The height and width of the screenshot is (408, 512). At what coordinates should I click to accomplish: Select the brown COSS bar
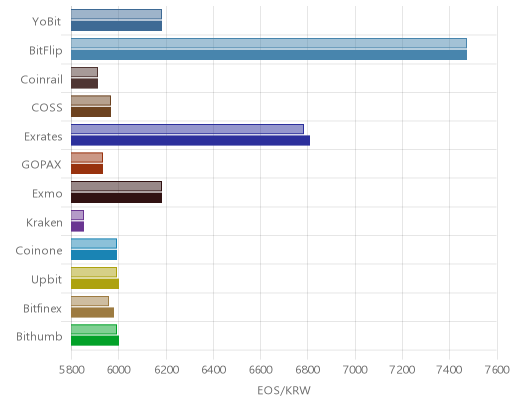click(x=91, y=112)
